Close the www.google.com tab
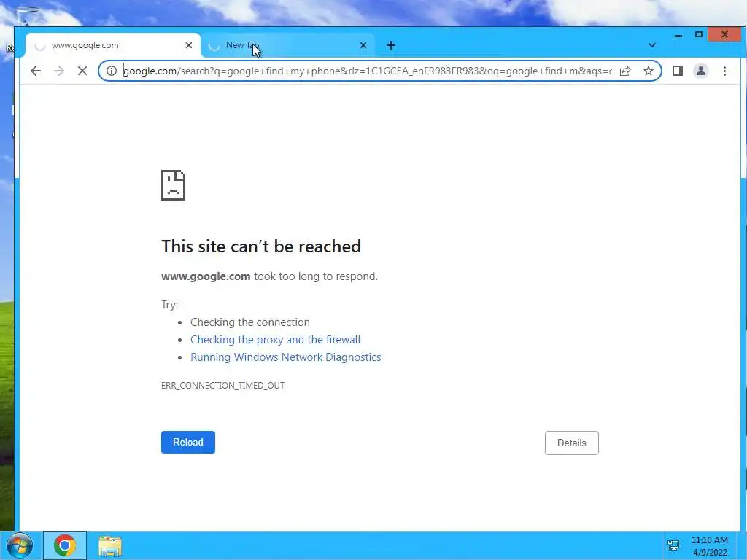The image size is (747, 560). 189,45
